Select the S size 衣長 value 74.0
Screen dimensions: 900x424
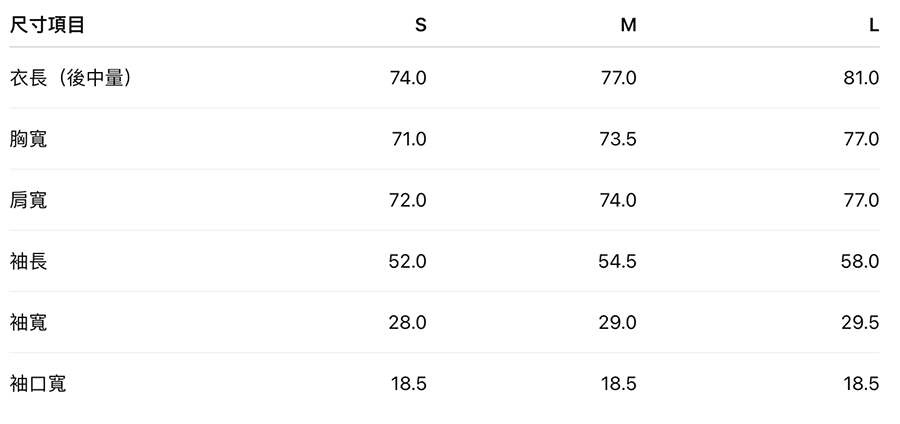pyautogui.click(x=407, y=78)
